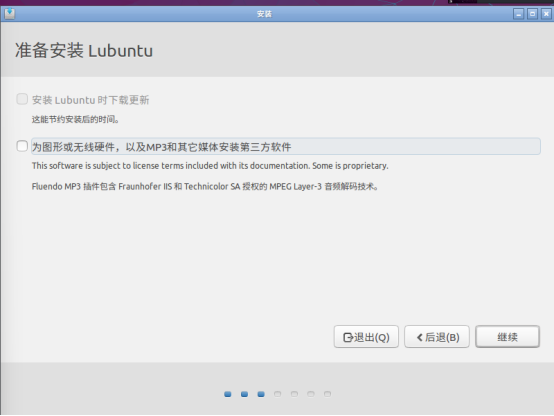The image size is (554, 416).
Task: Click the third blue progress dot
Action: (x=261, y=394)
